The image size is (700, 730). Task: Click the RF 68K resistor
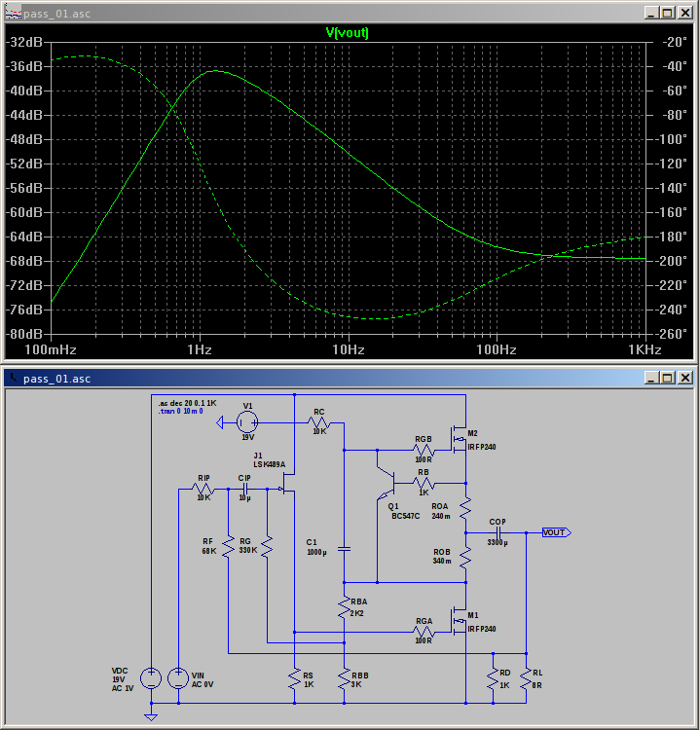click(x=228, y=547)
